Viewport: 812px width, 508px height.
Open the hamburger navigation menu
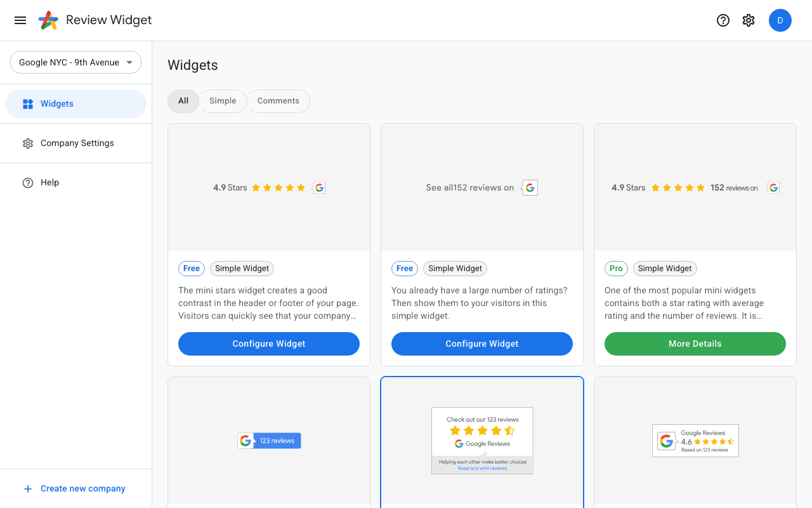(20, 20)
